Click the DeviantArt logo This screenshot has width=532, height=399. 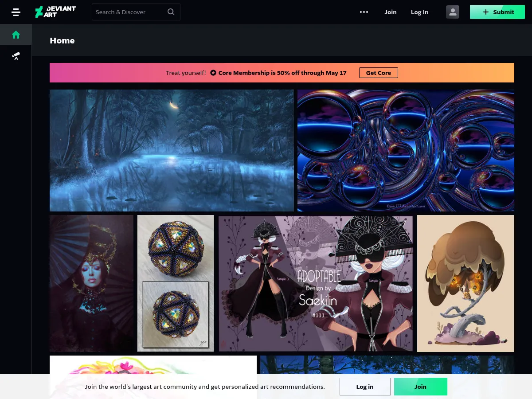coord(55,12)
